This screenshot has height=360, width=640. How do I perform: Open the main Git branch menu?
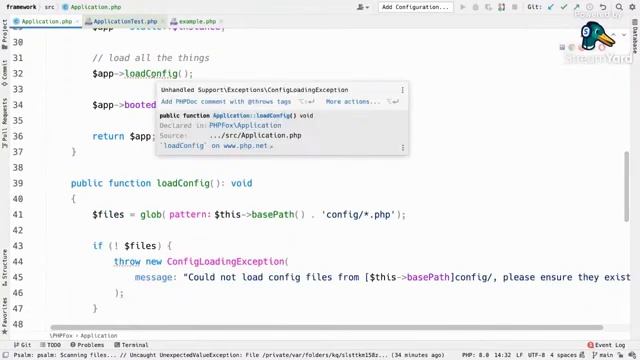[x=602, y=355]
